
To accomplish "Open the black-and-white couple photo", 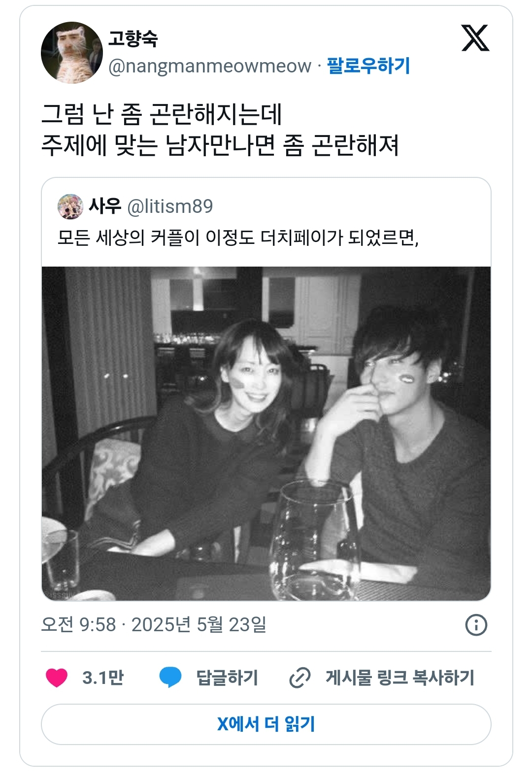I will coord(266,434).
